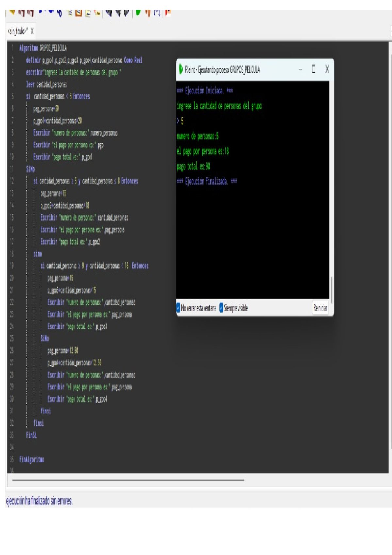Click the 'leer cantidad_personas' code line

[x=46, y=84]
